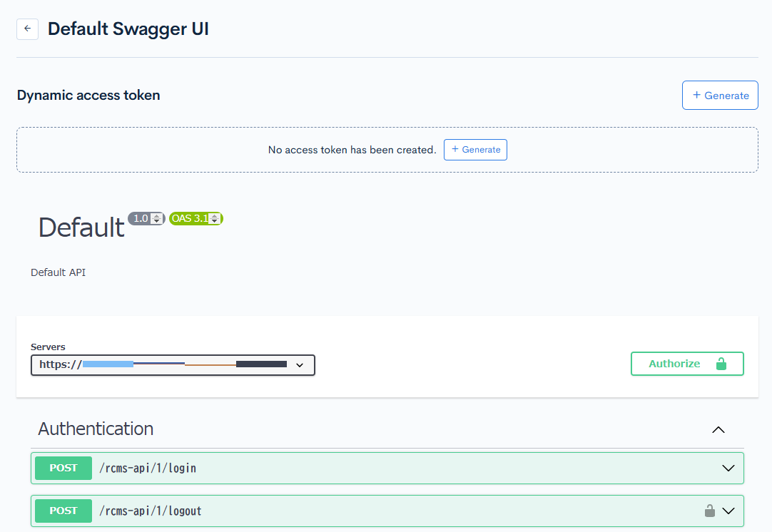Click the Default API description text
The width and height of the screenshot is (772, 532).
tap(58, 272)
